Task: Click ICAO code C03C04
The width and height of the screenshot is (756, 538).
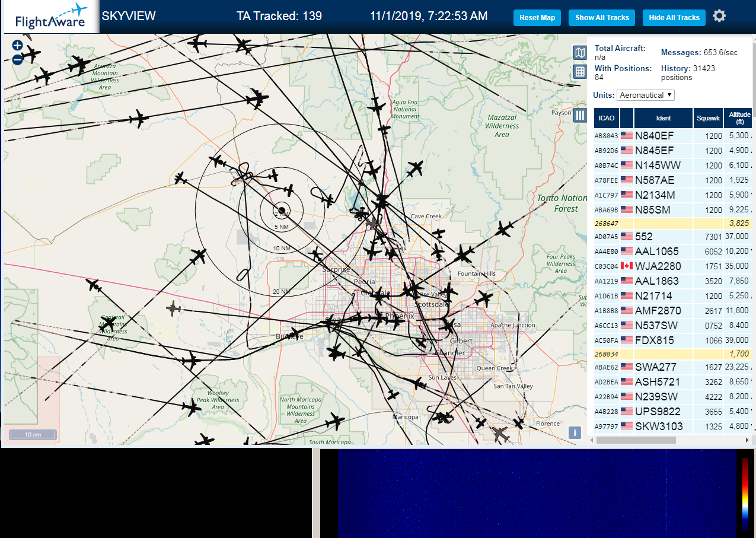Action: point(606,266)
